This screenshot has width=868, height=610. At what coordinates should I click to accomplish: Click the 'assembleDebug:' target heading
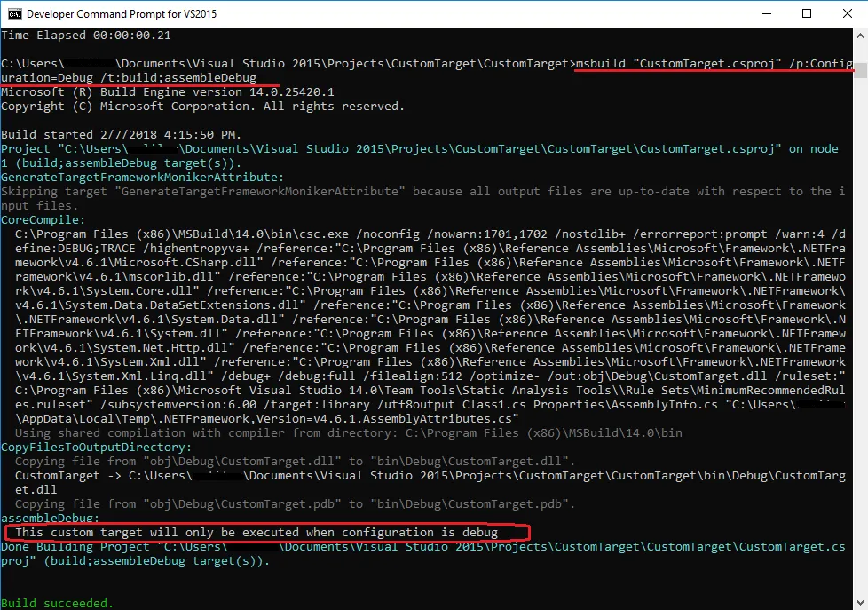[51, 518]
